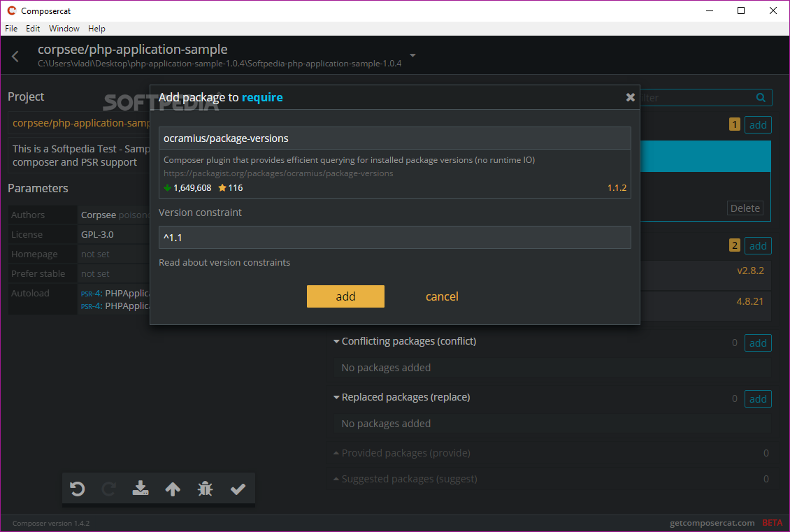Select the 4.8.21 package row

[705, 305]
